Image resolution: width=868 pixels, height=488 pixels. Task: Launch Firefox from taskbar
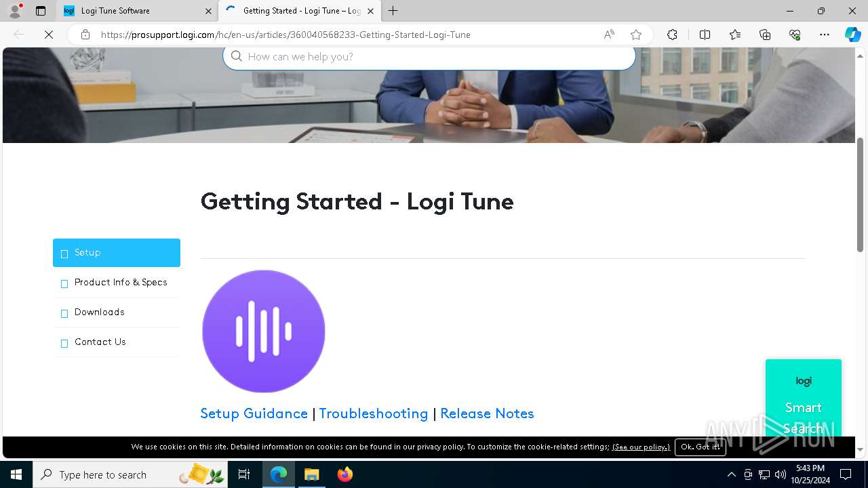click(344, 474)
